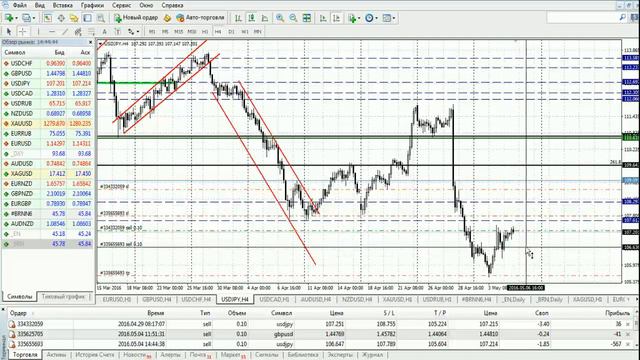Viewport: 640px width, 360px height.
Task: Open the Тиковый график tab
Action: [63, 296]
